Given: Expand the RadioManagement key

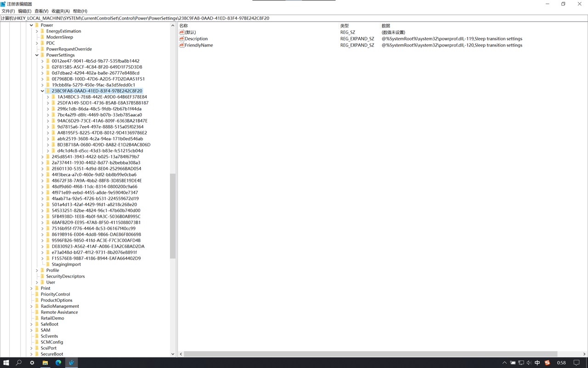Looking at the screenshot, I should (x=31, y=306).
